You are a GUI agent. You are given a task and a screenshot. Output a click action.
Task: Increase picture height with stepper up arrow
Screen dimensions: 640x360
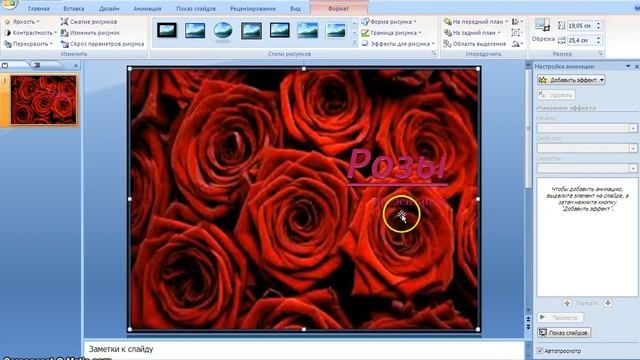click(598, 23)
